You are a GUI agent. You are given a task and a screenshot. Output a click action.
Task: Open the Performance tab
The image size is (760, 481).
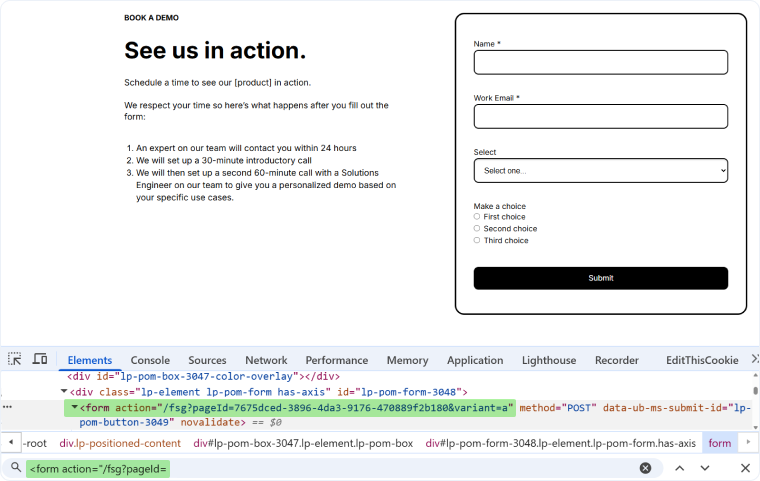336,361
